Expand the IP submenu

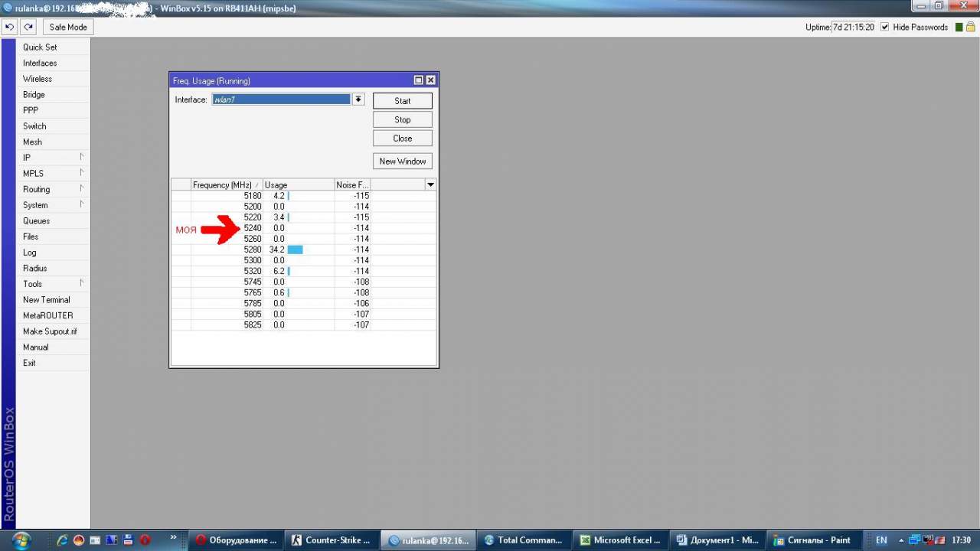click(53, 158)
